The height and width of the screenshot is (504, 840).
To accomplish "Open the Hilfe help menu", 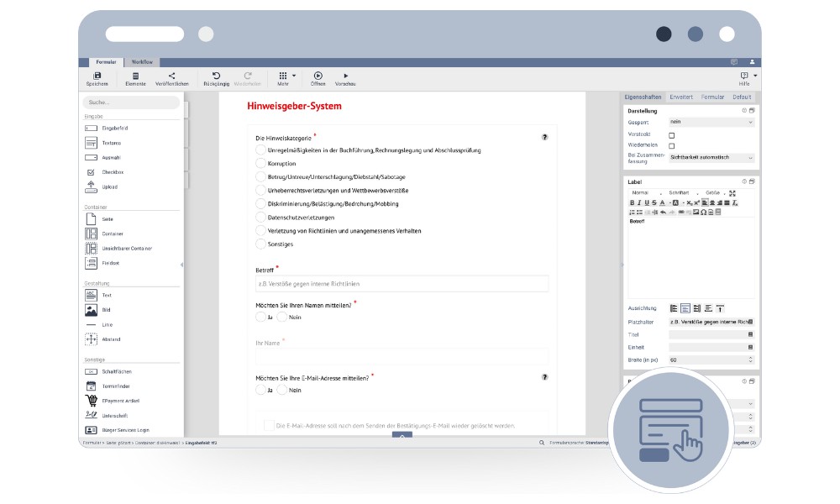I will pyautogui.click(x=744, y=77).
